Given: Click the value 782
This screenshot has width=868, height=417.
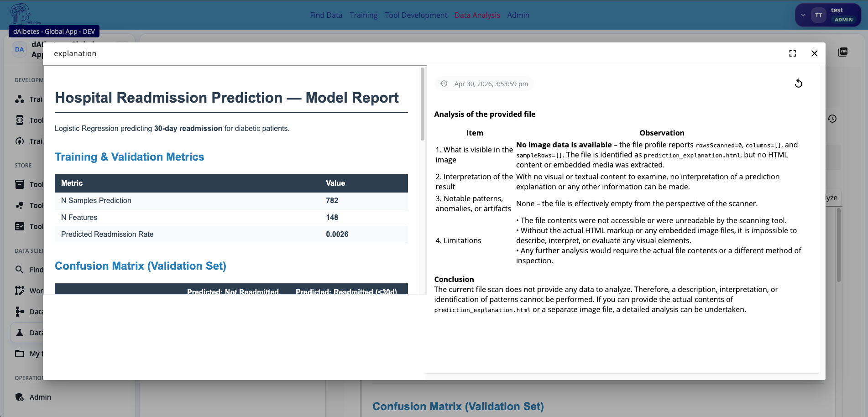Looking at the screenshot, I should [x=332, y=200].
